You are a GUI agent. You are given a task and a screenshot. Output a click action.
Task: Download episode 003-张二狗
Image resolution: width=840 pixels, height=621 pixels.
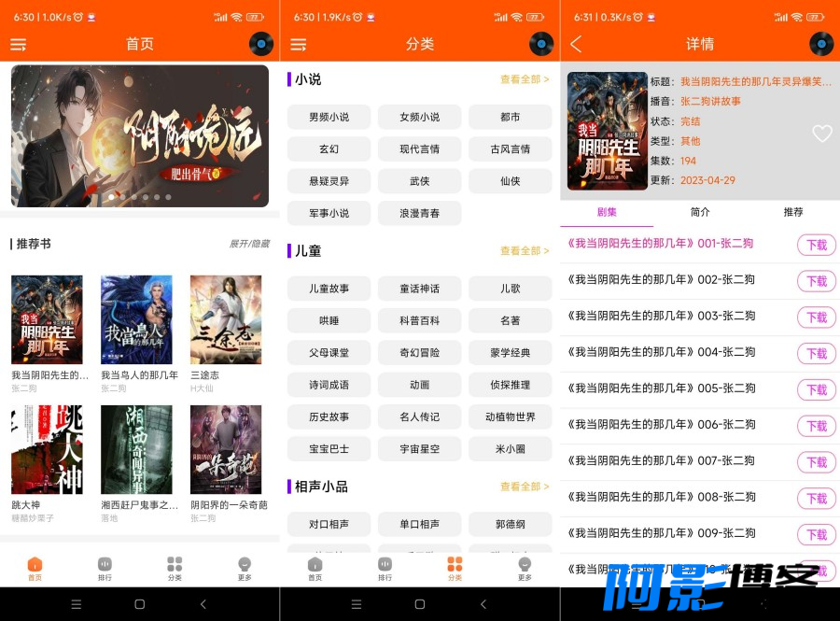pyautogui.click(x=817, y=318)
